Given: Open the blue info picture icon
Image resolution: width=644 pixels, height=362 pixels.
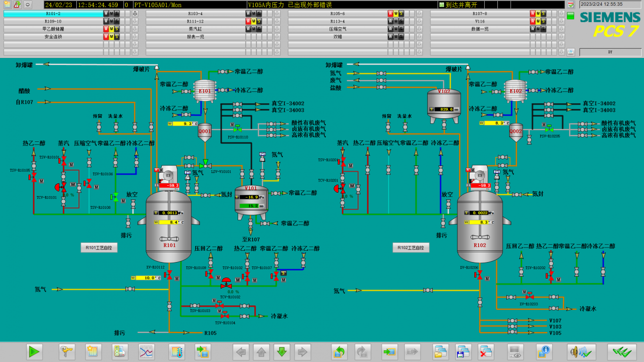Looking at the screenshot, I should [x=544, y=352].
